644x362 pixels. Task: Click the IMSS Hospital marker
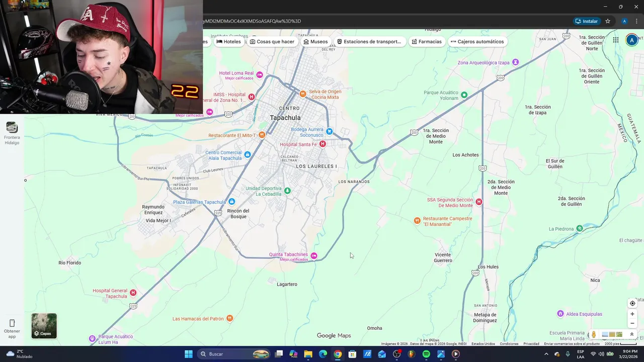click(x=252, y=97)
